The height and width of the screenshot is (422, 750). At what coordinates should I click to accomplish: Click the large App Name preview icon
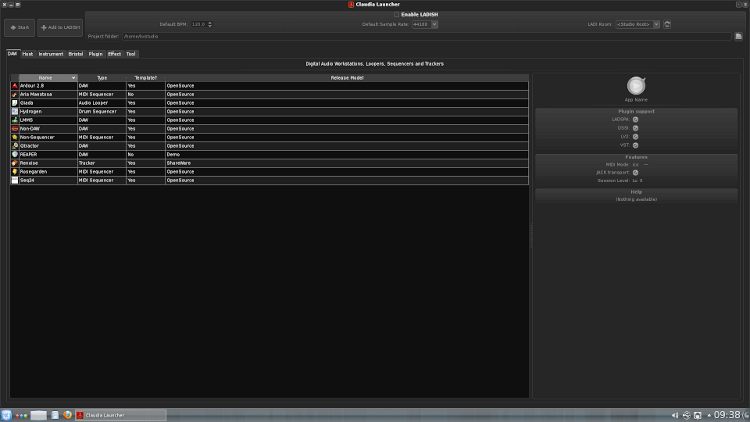(636, 86)
